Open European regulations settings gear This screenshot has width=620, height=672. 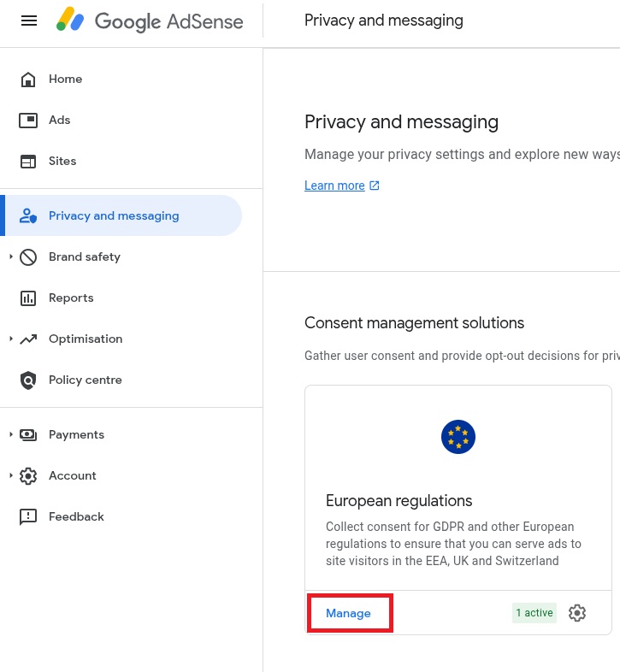[577, 613]
